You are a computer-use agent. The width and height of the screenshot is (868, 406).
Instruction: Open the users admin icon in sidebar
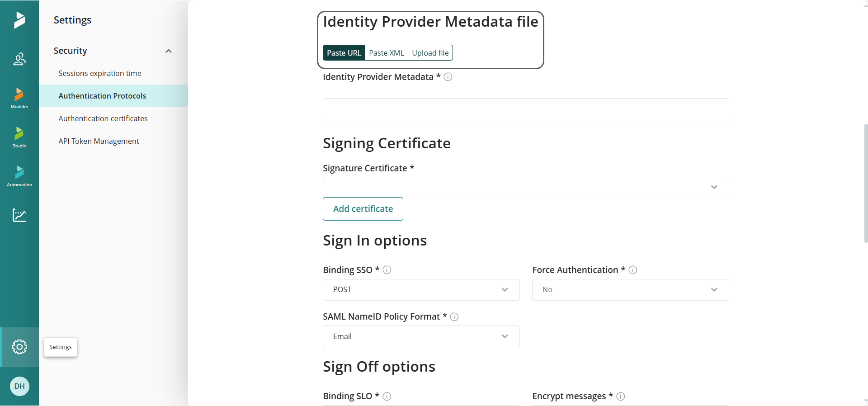point(19,59)
